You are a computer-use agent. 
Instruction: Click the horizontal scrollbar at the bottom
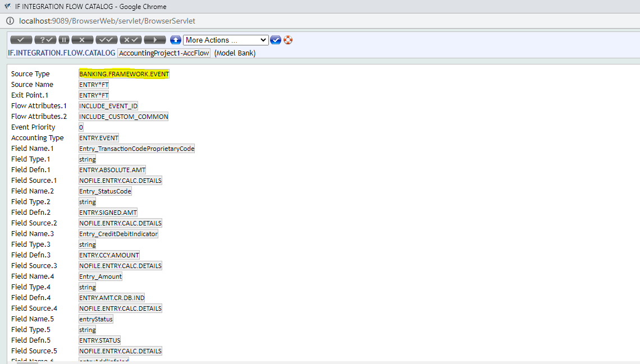coord(27,362)
